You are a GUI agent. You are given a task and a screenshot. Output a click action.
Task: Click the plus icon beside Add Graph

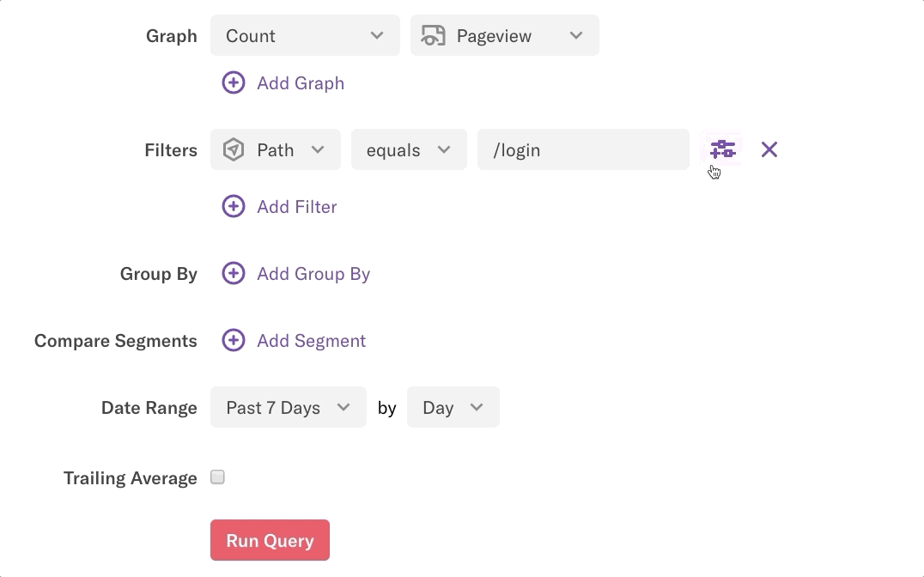click(x=234, y=82)
